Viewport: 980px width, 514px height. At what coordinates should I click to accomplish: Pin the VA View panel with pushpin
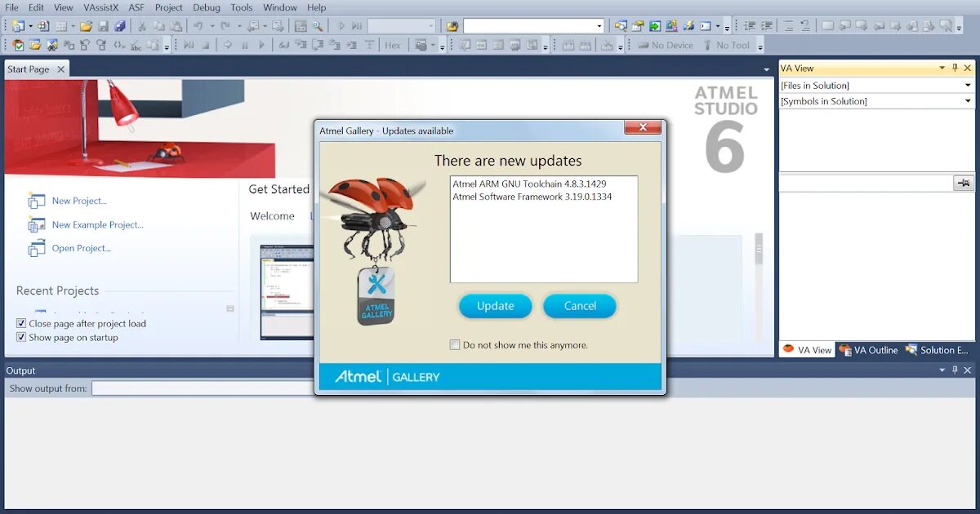[955, 69]
